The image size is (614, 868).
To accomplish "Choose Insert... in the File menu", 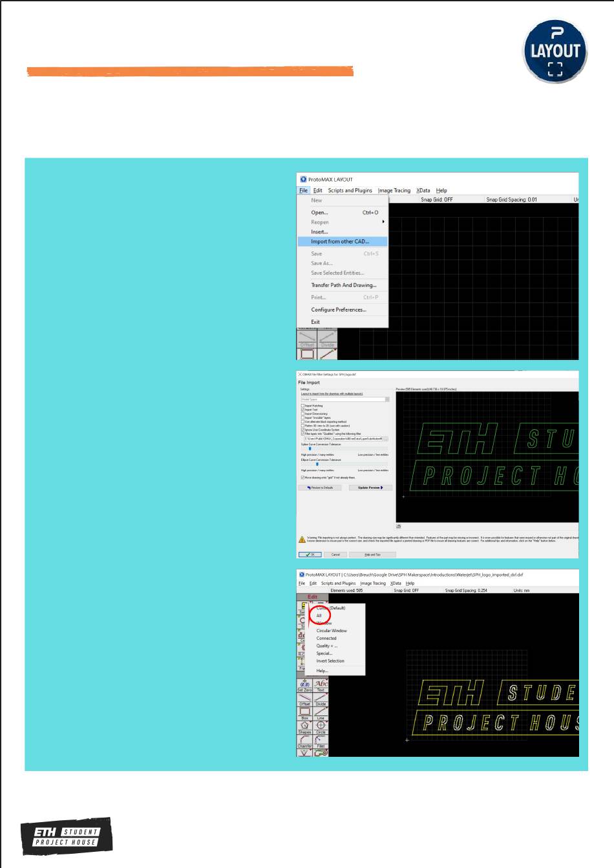I will [x=343, y=232].
